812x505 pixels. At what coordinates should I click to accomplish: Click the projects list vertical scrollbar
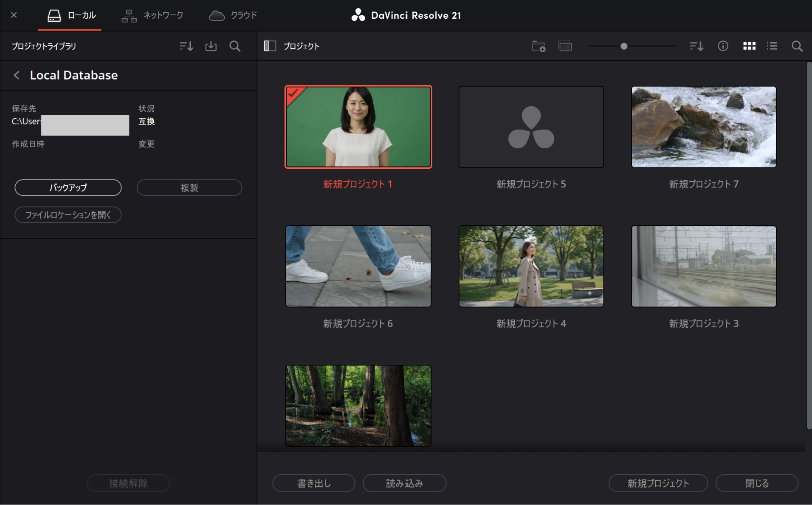point(809,246)
